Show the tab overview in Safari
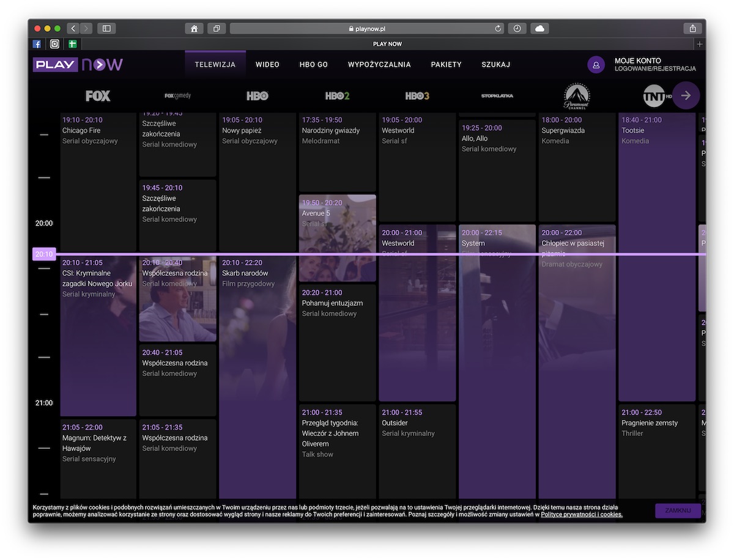The height and width of the screenshot is (560, 734). 217,28
